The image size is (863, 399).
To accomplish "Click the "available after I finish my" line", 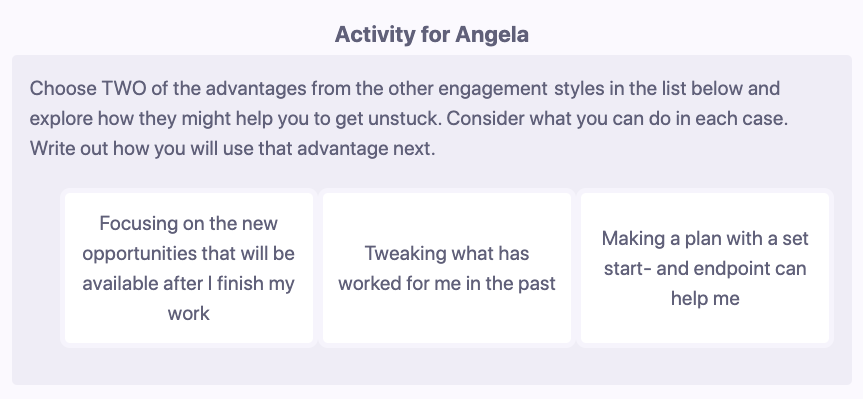I will point(189,283).
